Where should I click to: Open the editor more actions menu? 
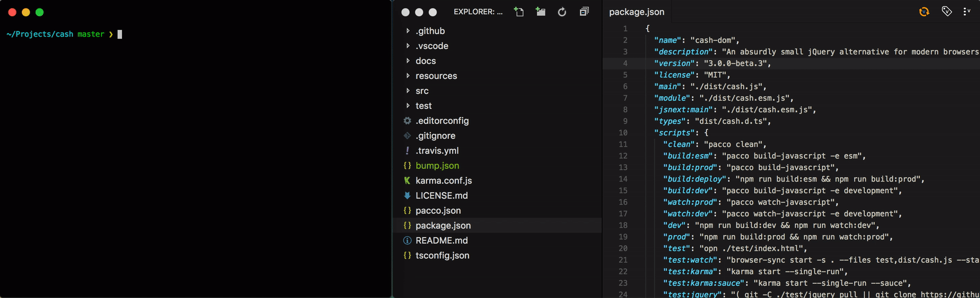click(967, 11)
